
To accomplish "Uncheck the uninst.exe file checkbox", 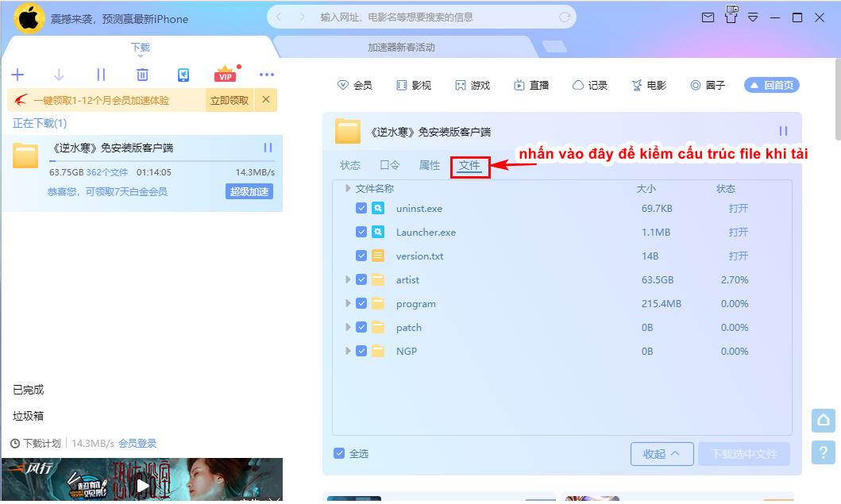I will [x=361, y=208].
